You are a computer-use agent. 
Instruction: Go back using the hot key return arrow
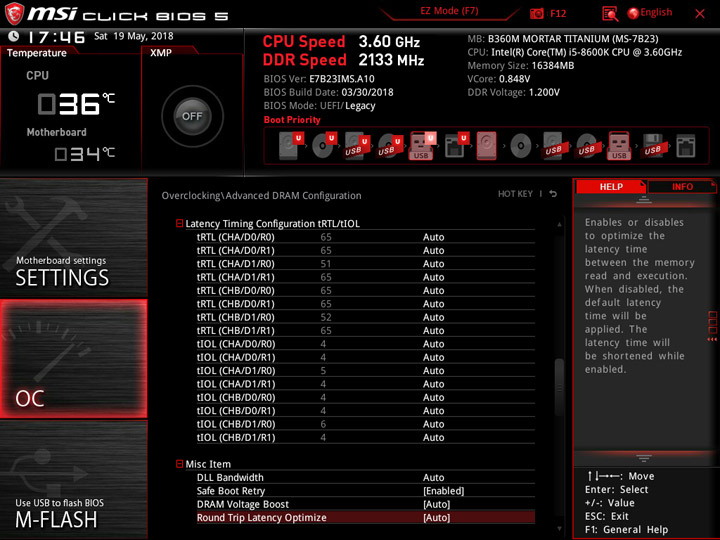tap(553, 194)
